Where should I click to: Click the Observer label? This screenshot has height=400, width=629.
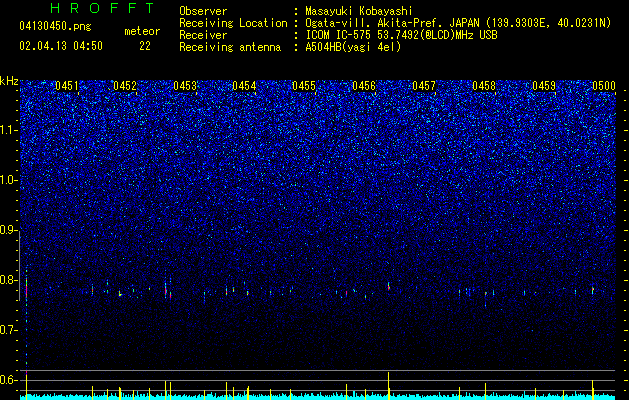pos(203,11)
